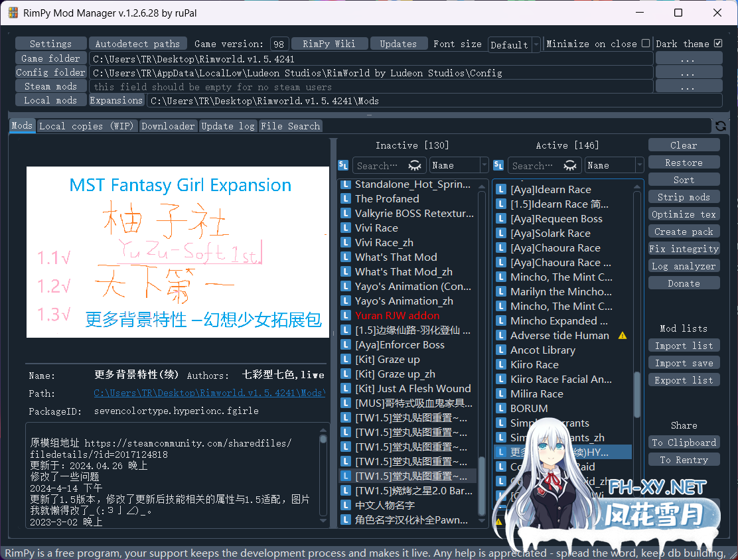The height and width of the screenshot is (560, 738).
Task: Switch to the Downloader tab
Action: [x=169, y=126]
